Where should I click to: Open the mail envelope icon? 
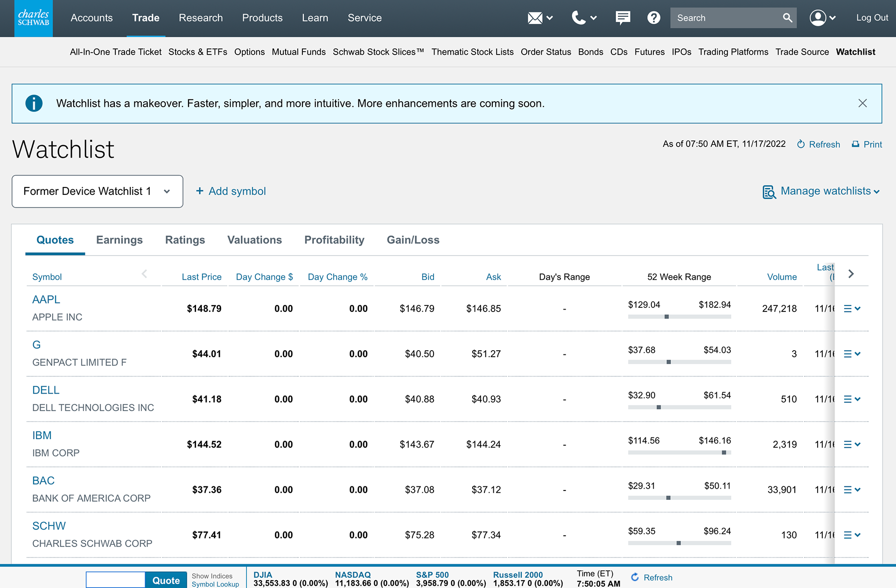pos(535,18)
